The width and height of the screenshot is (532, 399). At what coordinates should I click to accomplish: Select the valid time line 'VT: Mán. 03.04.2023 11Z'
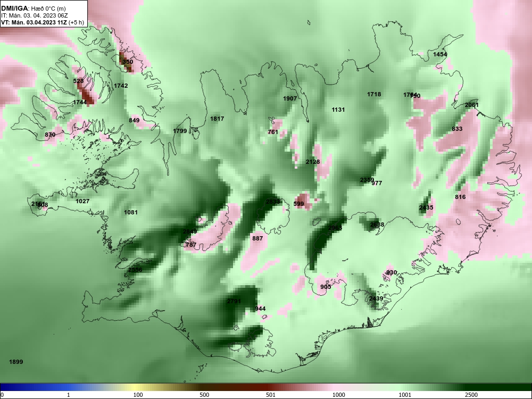point(34,22)
